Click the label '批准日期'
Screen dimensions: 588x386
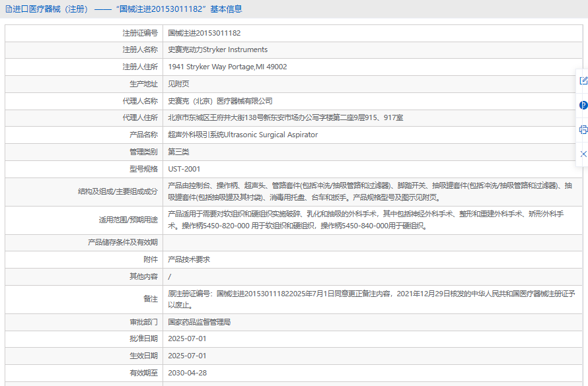(143, 339)
